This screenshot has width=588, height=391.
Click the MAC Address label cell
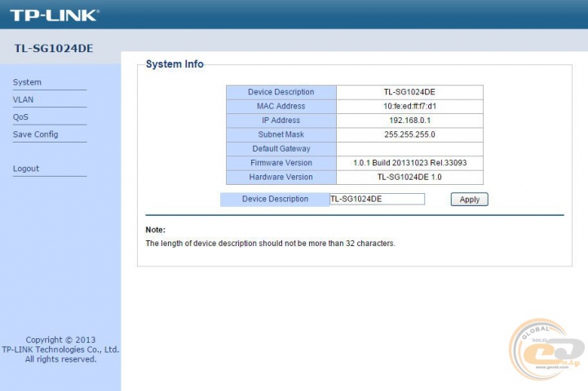click(281, 107)
